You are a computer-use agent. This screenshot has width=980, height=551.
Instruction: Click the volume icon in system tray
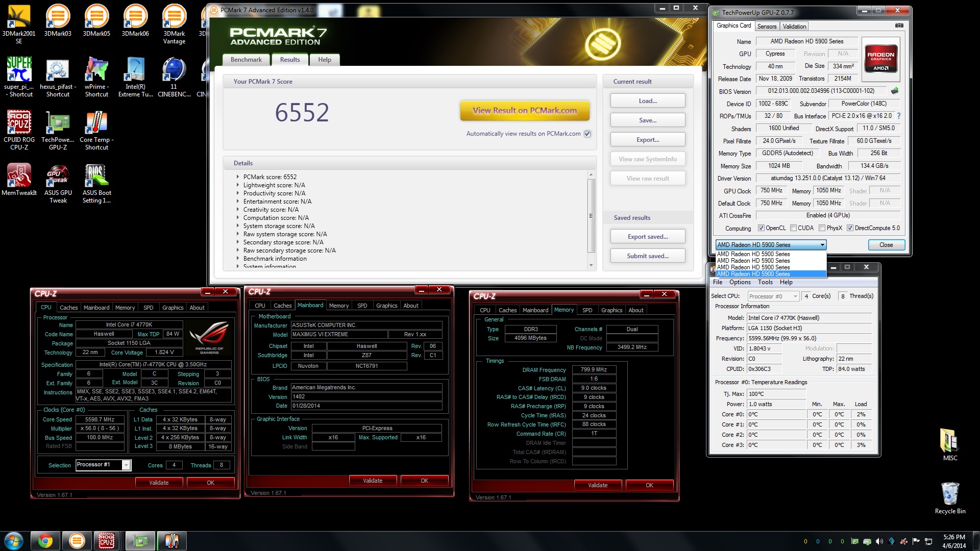[879, 541]
